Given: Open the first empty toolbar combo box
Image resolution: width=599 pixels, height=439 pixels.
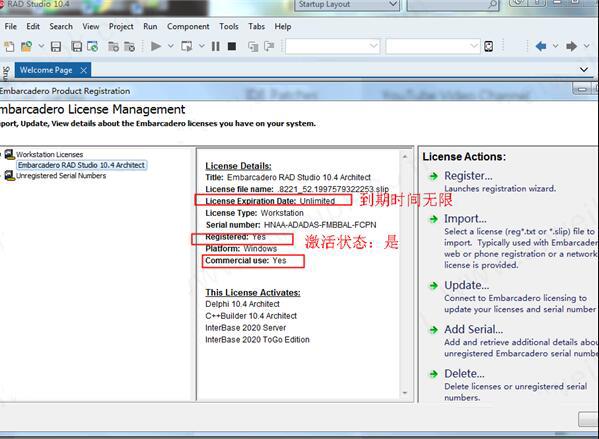Looking at the screenshot, I should pos(332,46).
